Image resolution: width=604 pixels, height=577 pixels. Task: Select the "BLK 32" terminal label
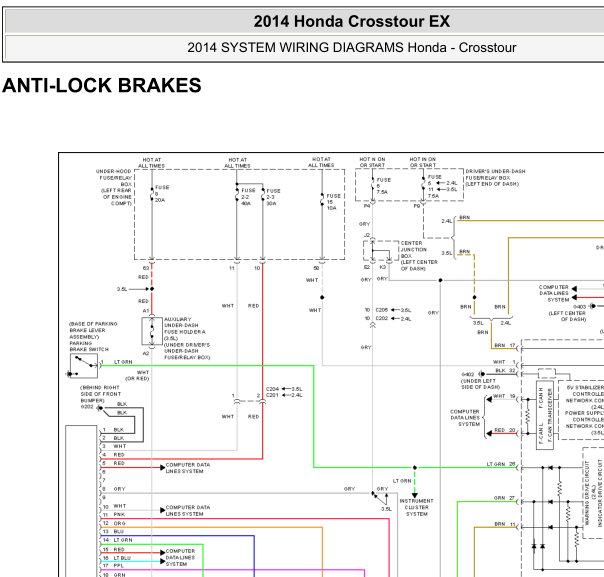tap(505, 371)
